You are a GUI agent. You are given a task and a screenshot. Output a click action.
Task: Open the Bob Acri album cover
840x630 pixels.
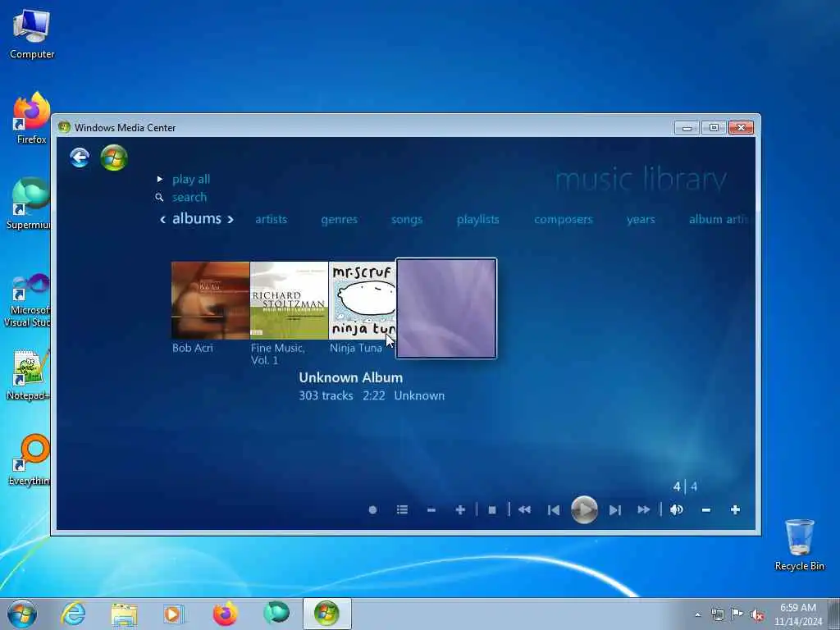point(211,300)
